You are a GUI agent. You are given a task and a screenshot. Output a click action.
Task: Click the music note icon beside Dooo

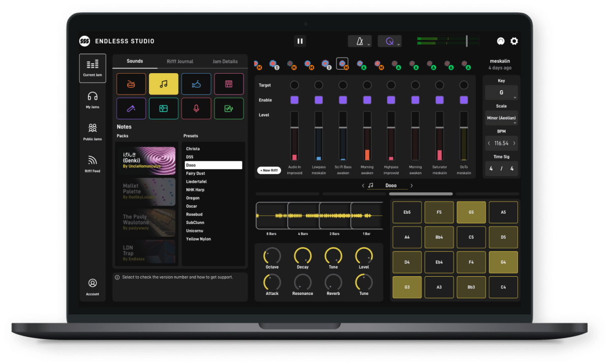371,185
